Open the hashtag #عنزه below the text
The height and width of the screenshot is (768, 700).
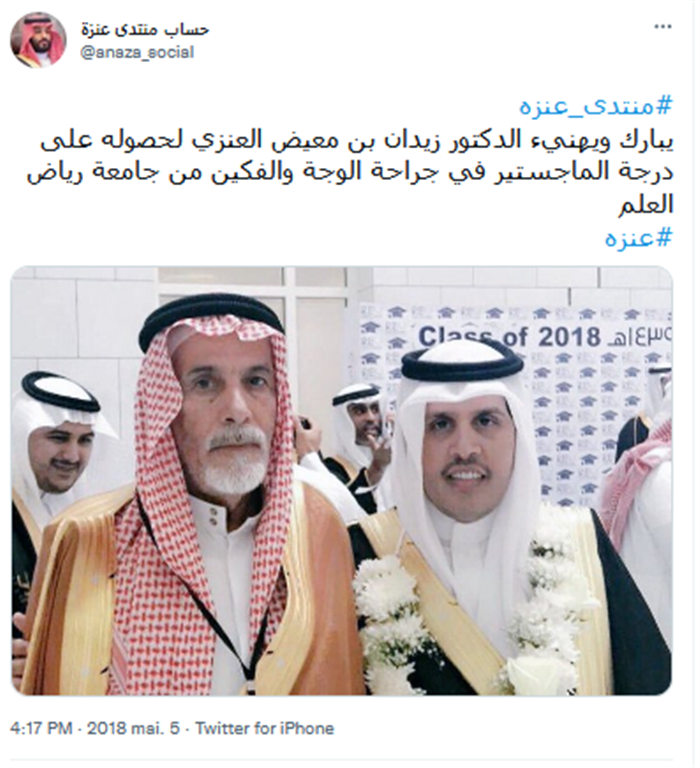pyautogui.click(x=638, y=238)
